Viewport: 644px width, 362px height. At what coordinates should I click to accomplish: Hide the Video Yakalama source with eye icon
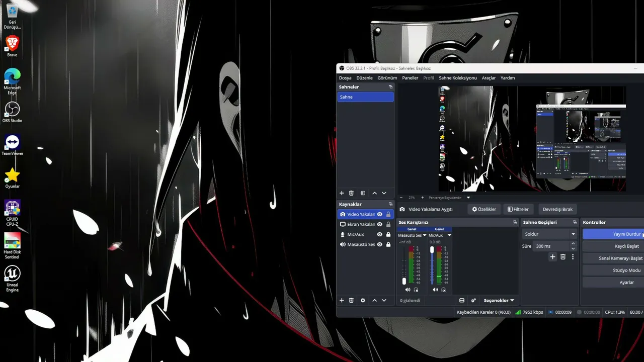pyautogui.click(x=380, y=214)
